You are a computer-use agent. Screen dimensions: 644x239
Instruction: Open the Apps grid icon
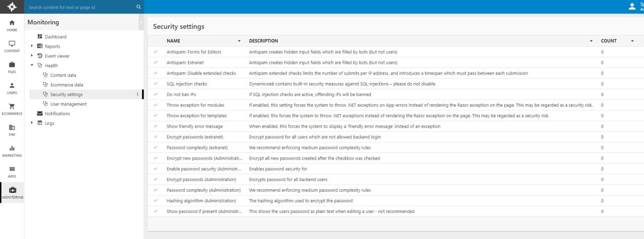click(x=12, y=172)
